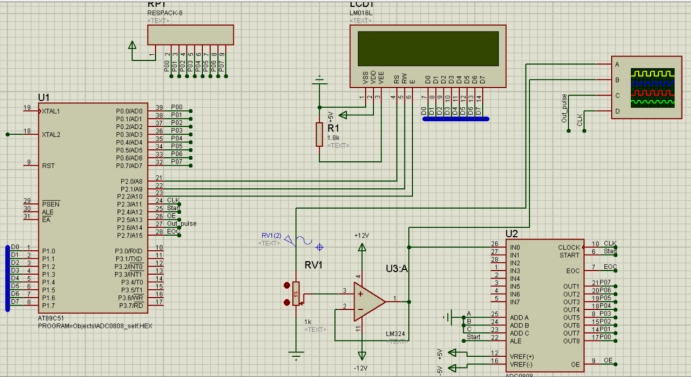Screen dimensions: 691x377
Task: Select the +12V power terminal arrow
Action: pos(362,247)
